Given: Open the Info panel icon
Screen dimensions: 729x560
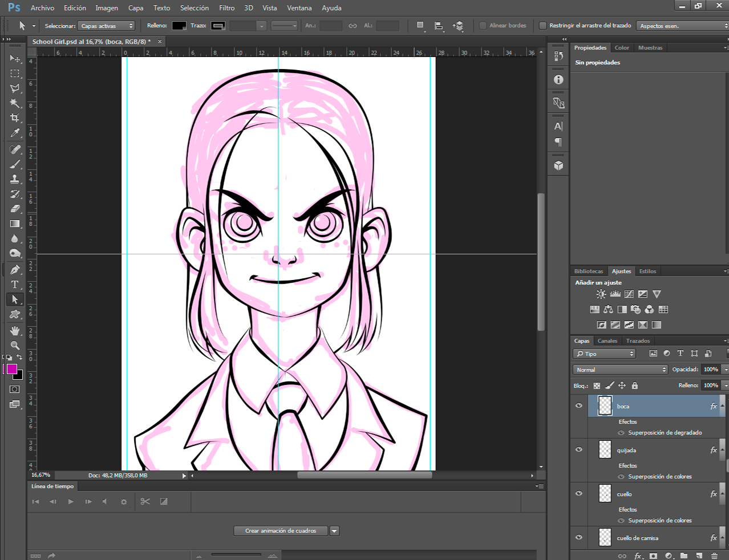Looking at the screenshot, I should pos(558,80).
